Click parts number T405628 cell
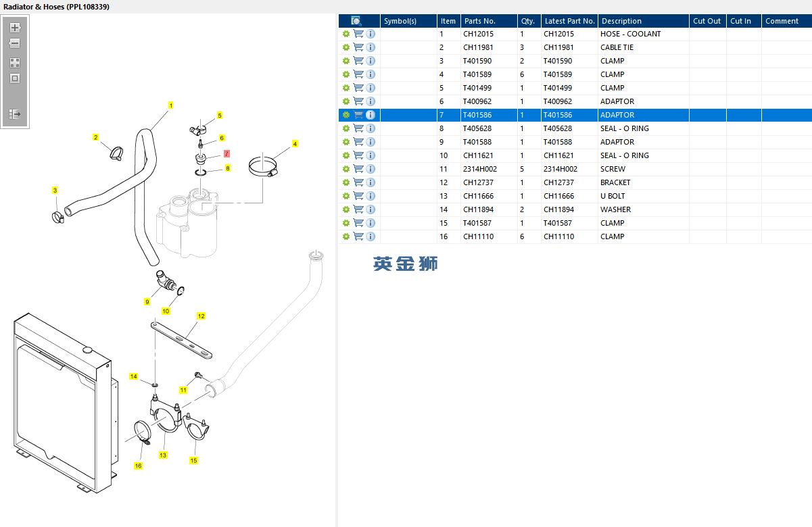Screen dimensions: 812x527 point(489,128)
